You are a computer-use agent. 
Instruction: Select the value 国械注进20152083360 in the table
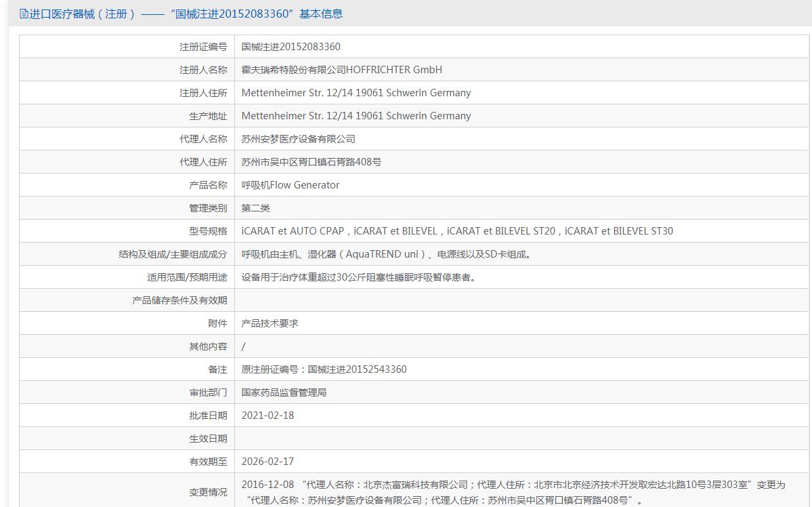click(291, 47)
